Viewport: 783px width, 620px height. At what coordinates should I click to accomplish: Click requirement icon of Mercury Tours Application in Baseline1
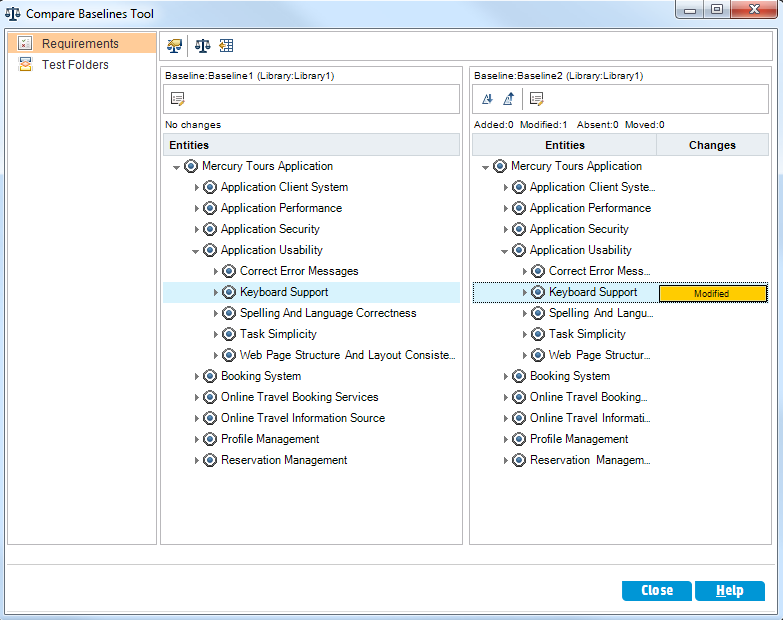click(191, 166)
